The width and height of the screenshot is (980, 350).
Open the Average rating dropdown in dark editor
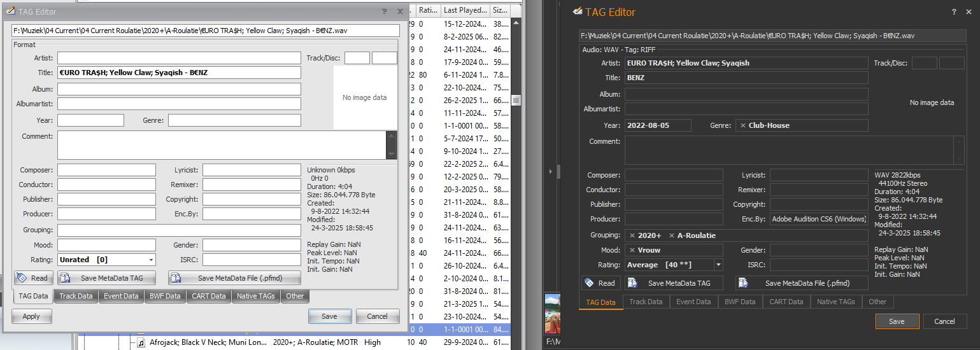tap(718, 265)
